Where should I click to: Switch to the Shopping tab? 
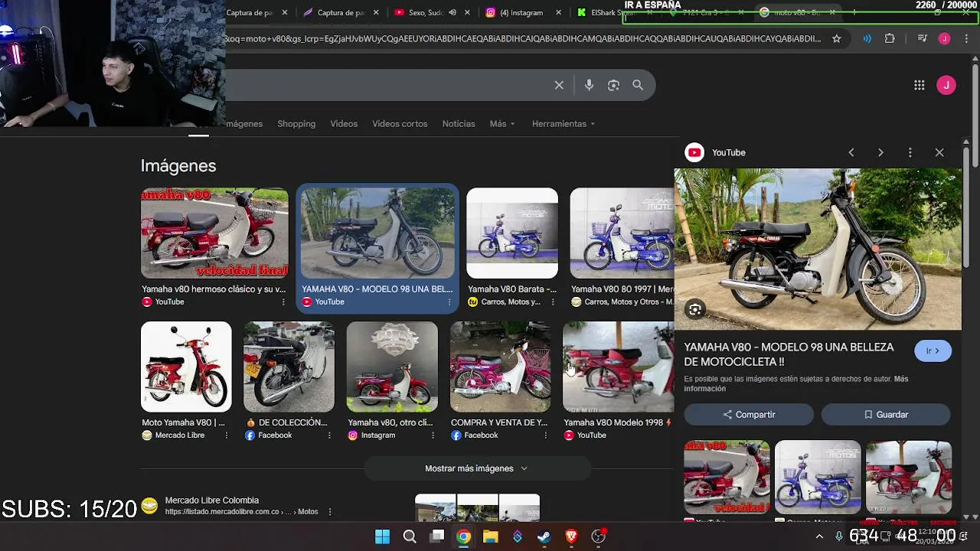(296, 124)
